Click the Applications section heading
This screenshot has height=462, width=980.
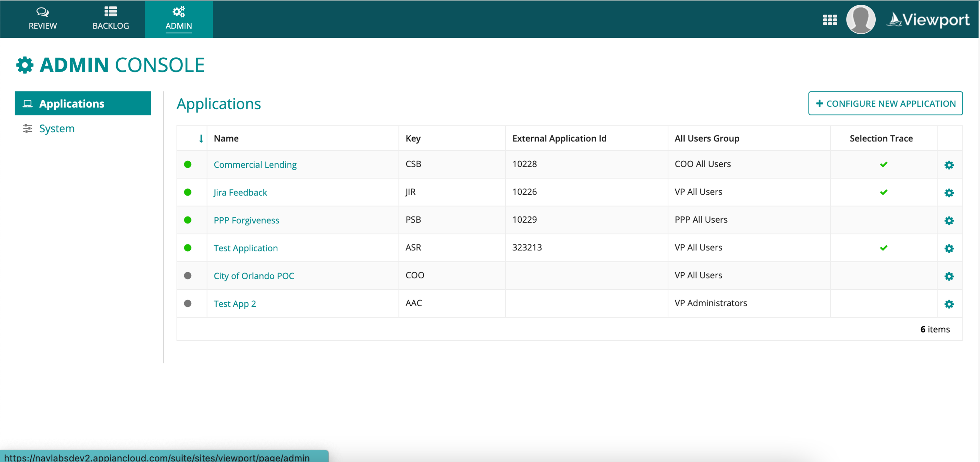point(219,104)
